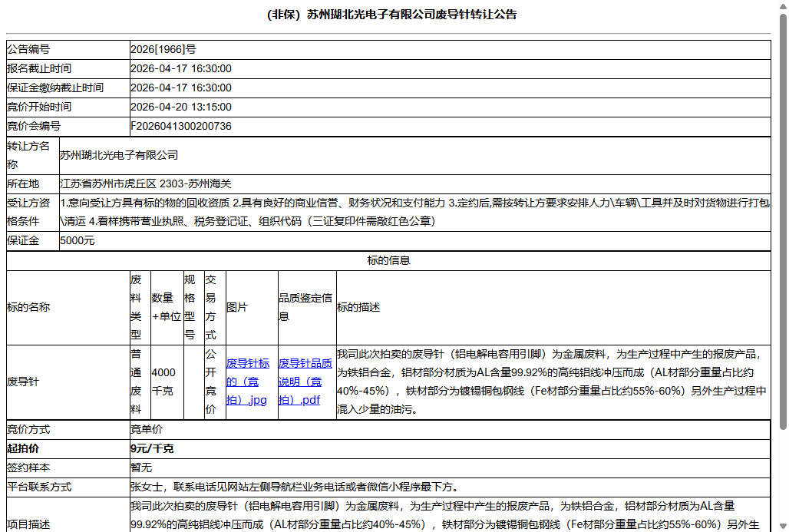789x532 pixels.
Task: Click the vertical scrollbar thumb
Action: coord(783,221)
